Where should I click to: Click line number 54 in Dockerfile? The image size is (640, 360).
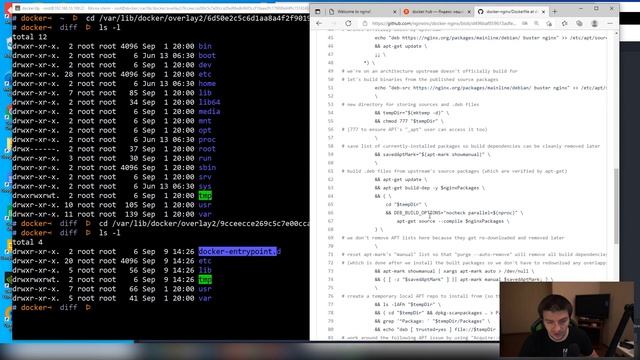[x=331, y=113]
